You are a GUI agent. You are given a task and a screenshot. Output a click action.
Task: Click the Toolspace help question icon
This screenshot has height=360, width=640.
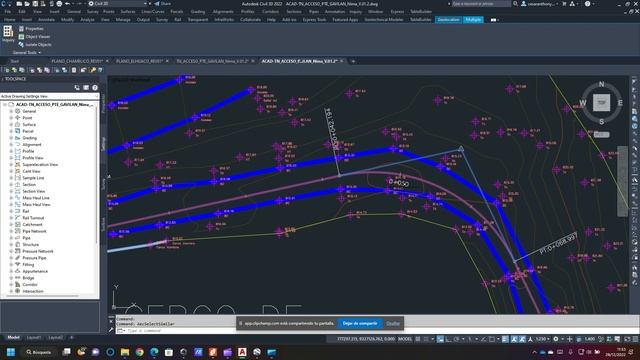tap(95, 88)
